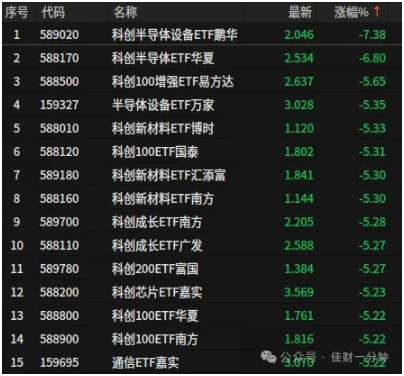Click latest price 1.120

(299, 128)
